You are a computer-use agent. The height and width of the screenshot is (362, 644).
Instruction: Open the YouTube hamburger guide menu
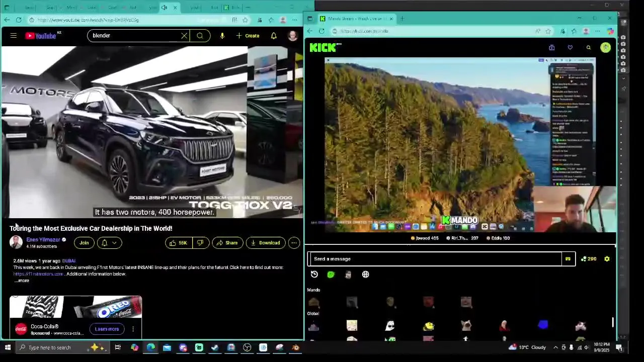[14, 36]
